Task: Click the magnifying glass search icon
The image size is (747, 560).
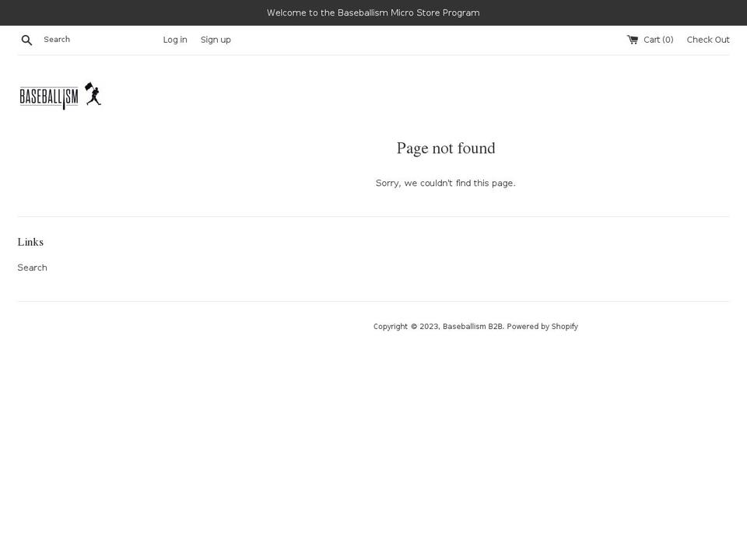Action: coord(26,40)
